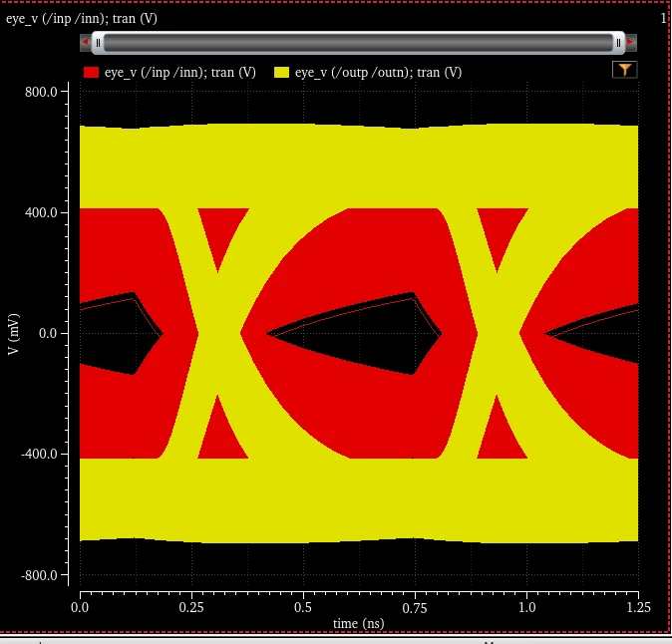Click the -400.0 y-axis tick label

[x=39, y=454]
